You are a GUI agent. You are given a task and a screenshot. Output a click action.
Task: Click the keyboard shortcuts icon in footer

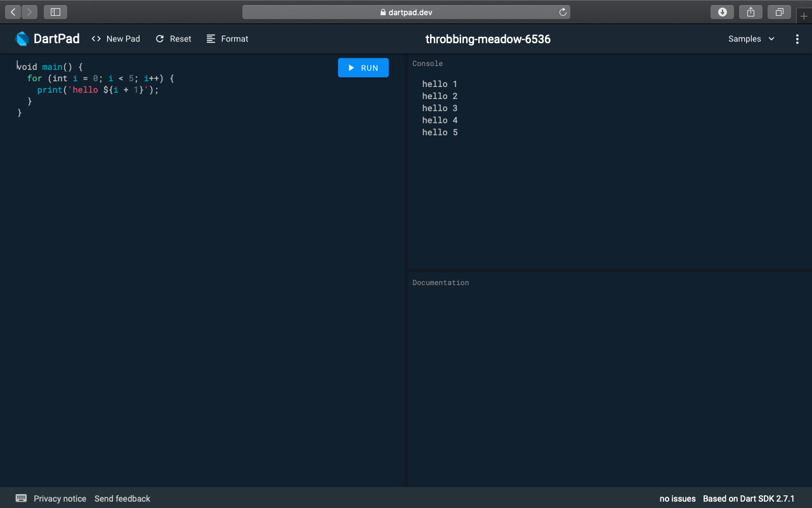pyautogui.click(x=21, y=498)
